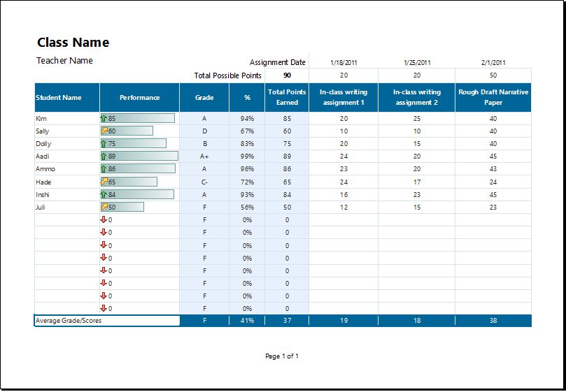Select Hade's performance data bar showing 65
Viewport: 566px width, 392px height.
tap(129, 182)
